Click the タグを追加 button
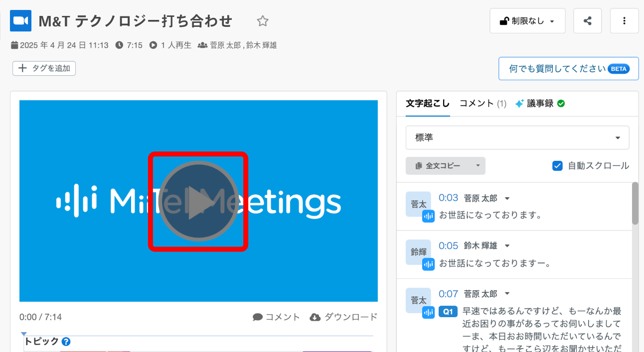Screen dimensions: 644x352 click(44, 68)
